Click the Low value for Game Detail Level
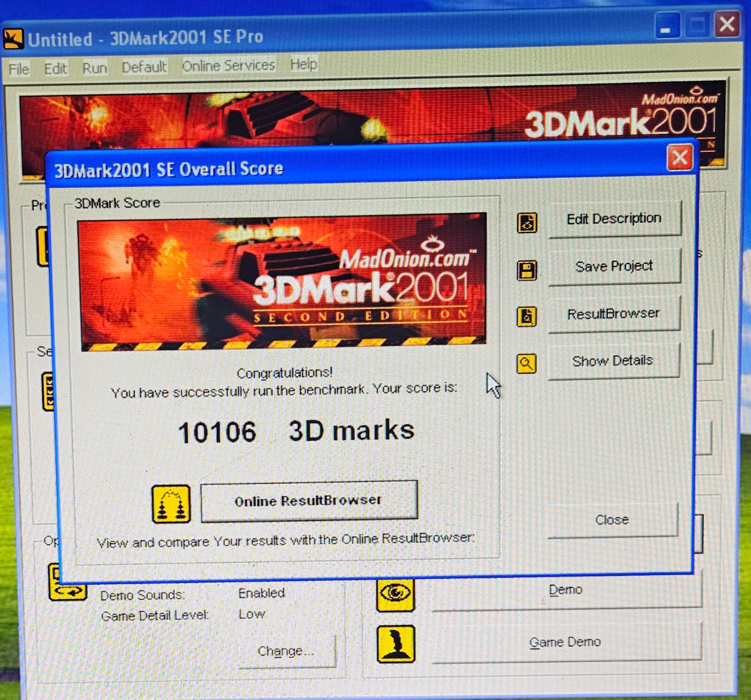751x700 pixels. (252, 614)
